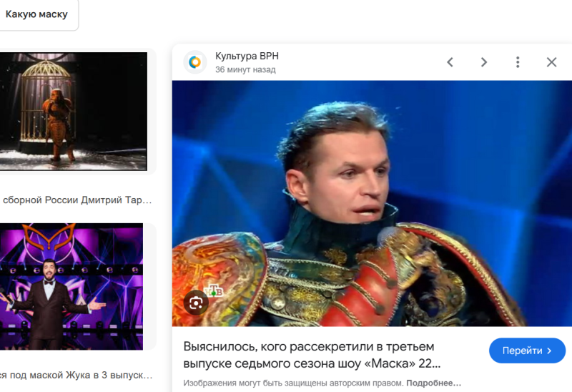Click the 36 минут назад timestamp
This screenshot has width=572, height=392.
[245, 69]
